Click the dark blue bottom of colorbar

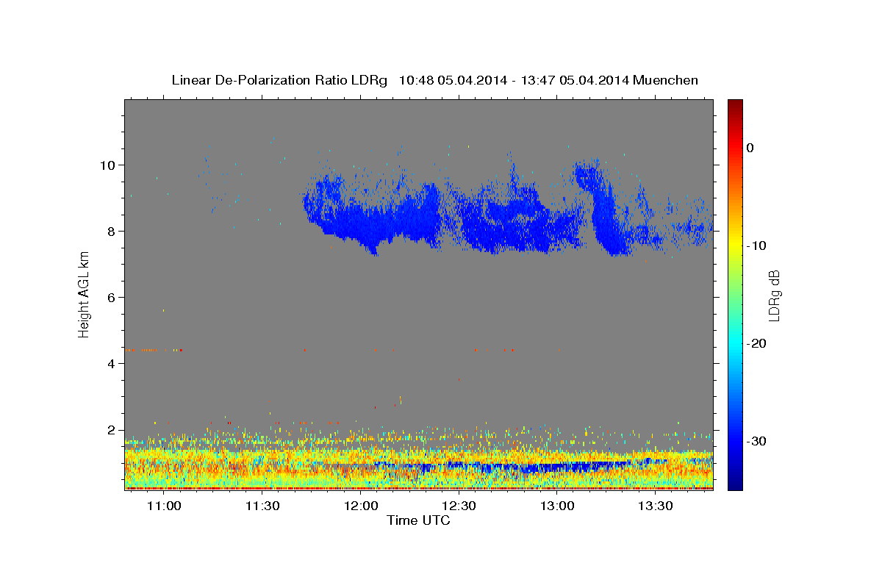735,481
